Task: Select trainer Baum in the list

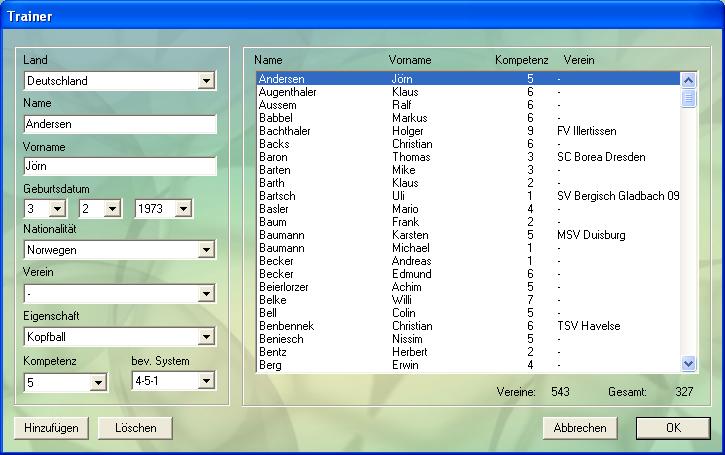Action: (468, 222)
